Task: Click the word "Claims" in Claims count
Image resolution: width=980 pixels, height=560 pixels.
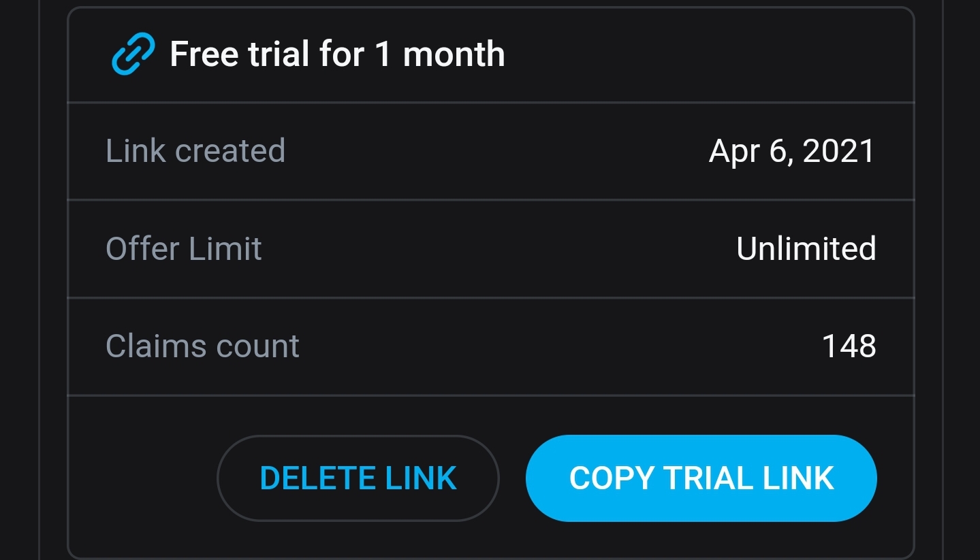Action: pos(155,346)
